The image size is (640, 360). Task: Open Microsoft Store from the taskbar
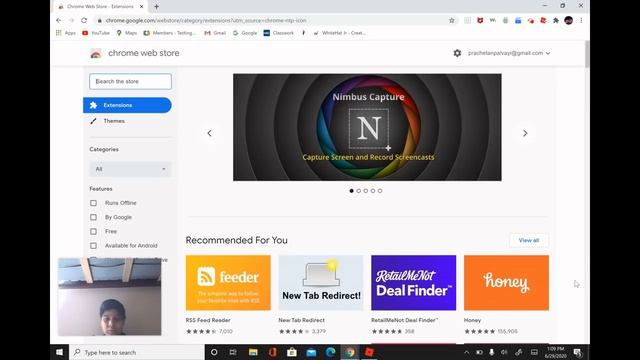point(292,352)
